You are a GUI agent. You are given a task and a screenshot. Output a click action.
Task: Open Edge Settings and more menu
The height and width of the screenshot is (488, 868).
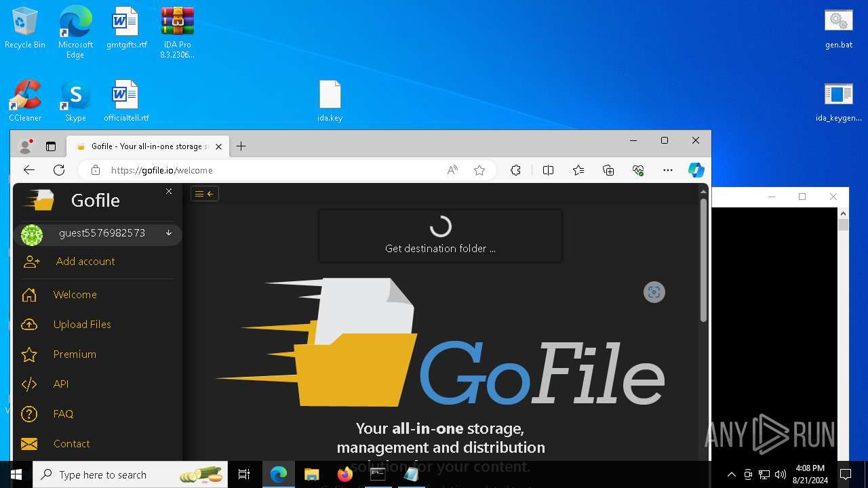(x=668, y=170)
